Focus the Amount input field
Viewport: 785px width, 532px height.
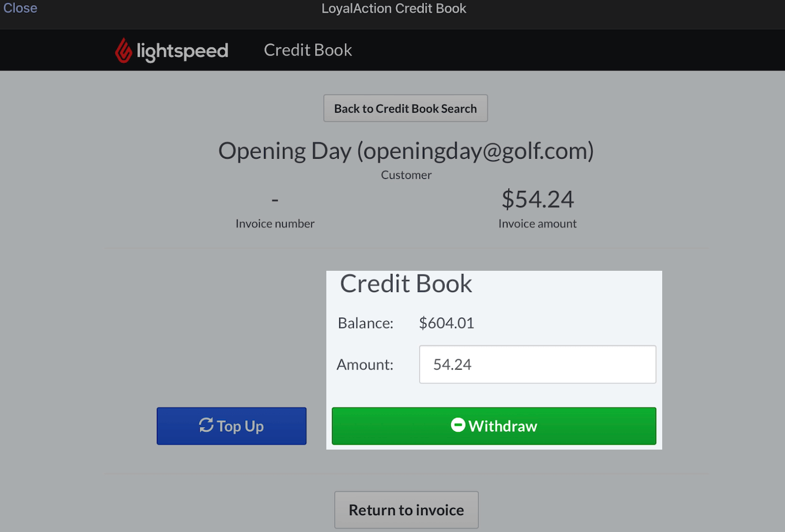pos(537,364)
